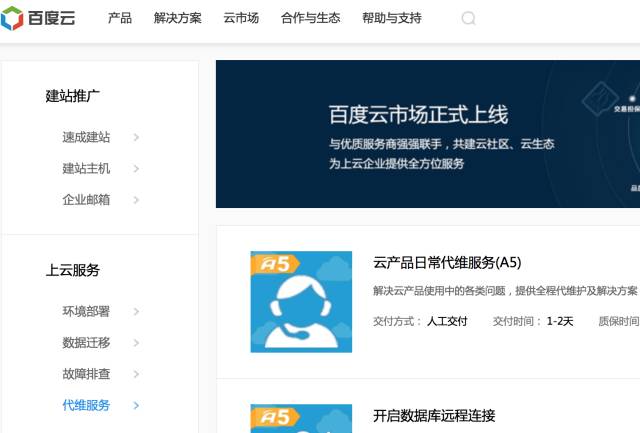Click the 1-2天 delivery time value

[x=560, y=321]
